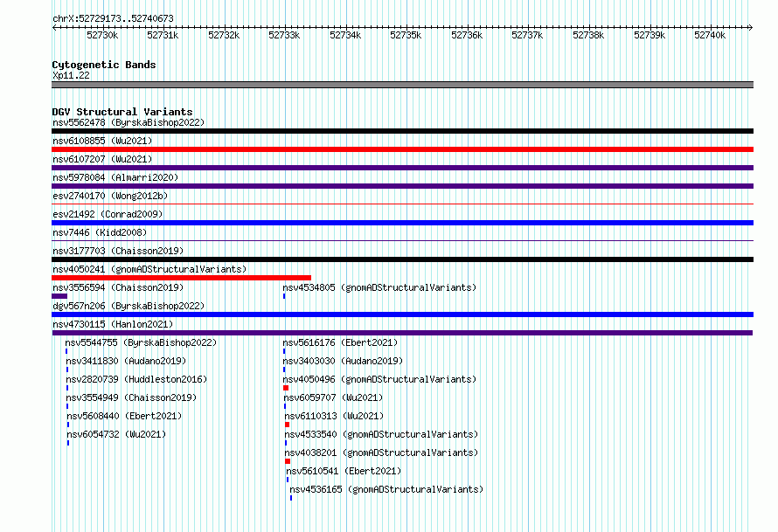Open nsv3554949 (Chaisson2019) label
The width and height of the screenshot is (778, 532).
pos(131,397)
